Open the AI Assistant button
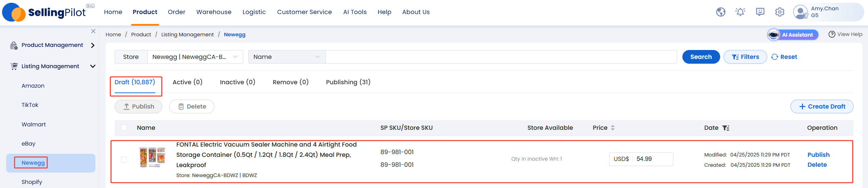 point(793,35)
